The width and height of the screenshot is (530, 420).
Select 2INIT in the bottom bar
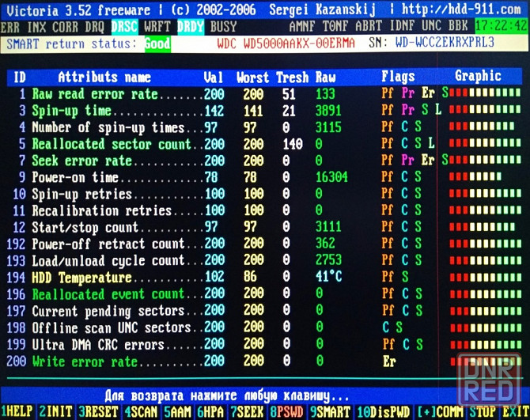click(54, 411)
